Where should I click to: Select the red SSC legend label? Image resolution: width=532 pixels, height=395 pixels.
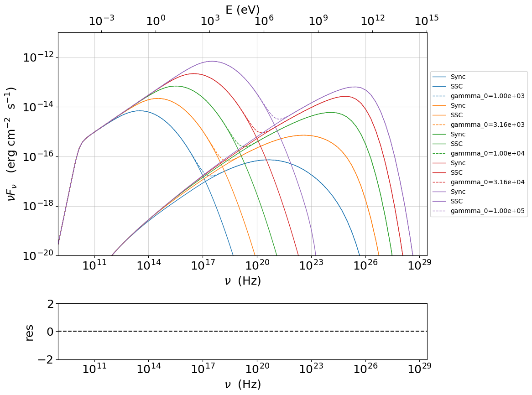coord(456,172)
